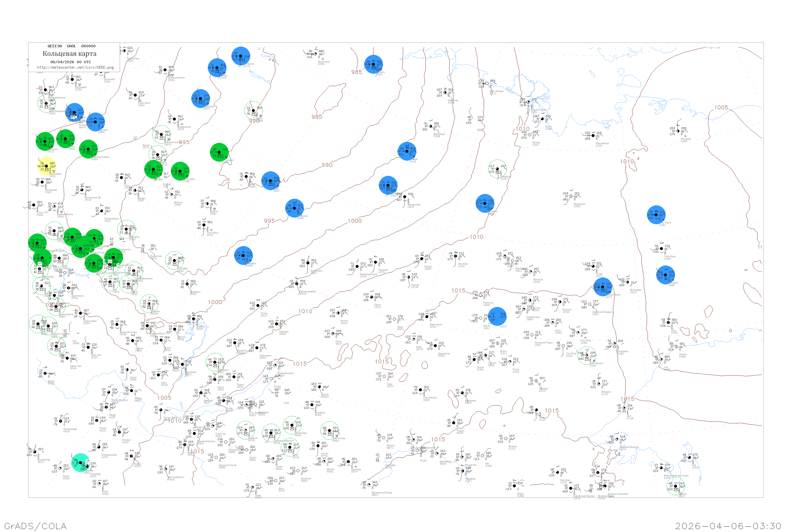Click the blue Жиганск station marker
The height and width of the screenshot is (532, 798).
pyautogui.click(x=485, y=203)
